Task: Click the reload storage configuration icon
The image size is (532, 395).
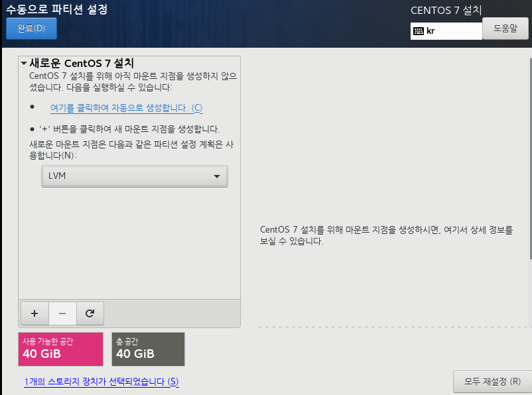Action: pyautogui.click(x=90, y=313)
